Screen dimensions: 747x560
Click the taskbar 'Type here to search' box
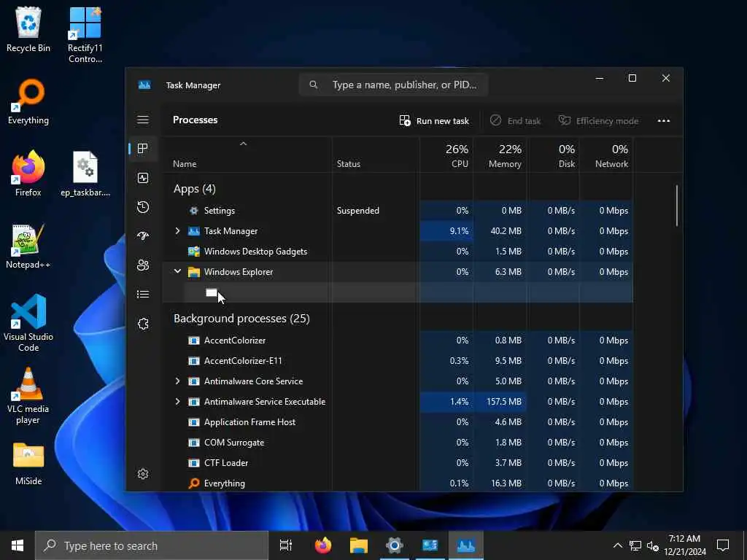(152, 545)
